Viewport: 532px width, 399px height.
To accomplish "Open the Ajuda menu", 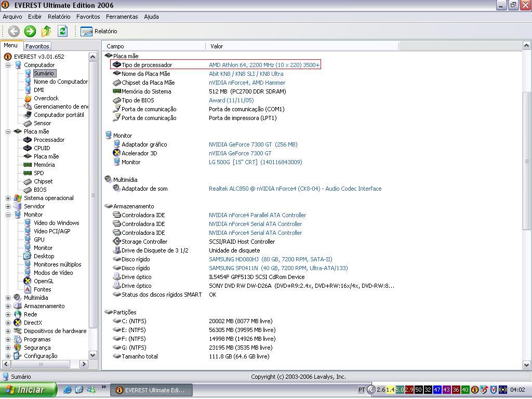I will point(151,17).
